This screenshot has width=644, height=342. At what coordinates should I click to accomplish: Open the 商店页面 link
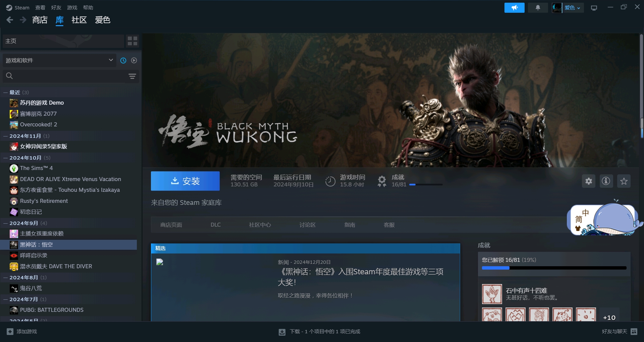[x=171, y=225]
